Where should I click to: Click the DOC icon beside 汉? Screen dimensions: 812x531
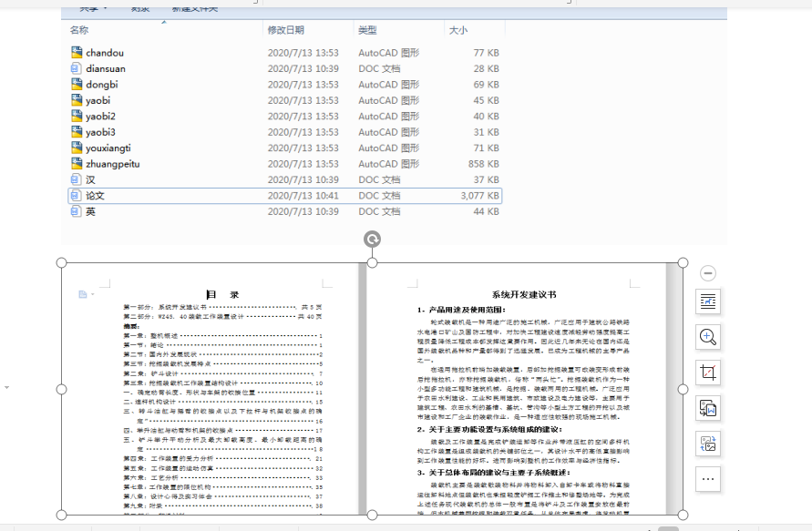[74, 179]
